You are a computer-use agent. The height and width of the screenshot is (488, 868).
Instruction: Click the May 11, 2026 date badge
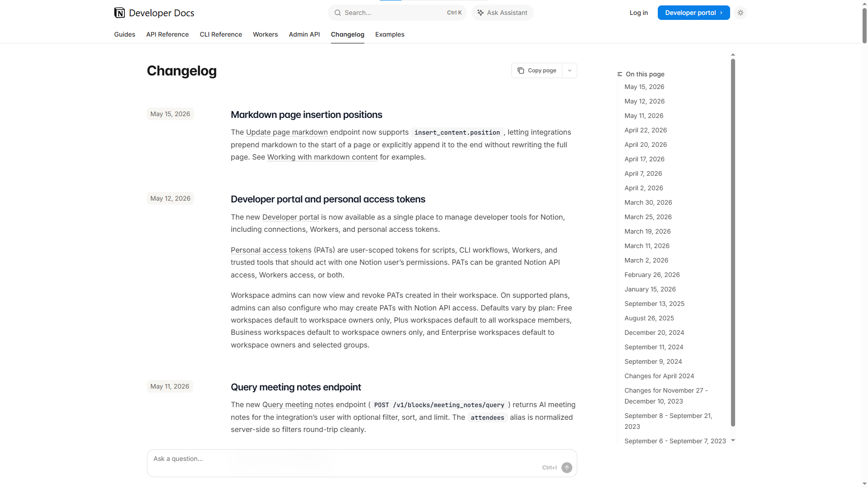click(170, 386)
